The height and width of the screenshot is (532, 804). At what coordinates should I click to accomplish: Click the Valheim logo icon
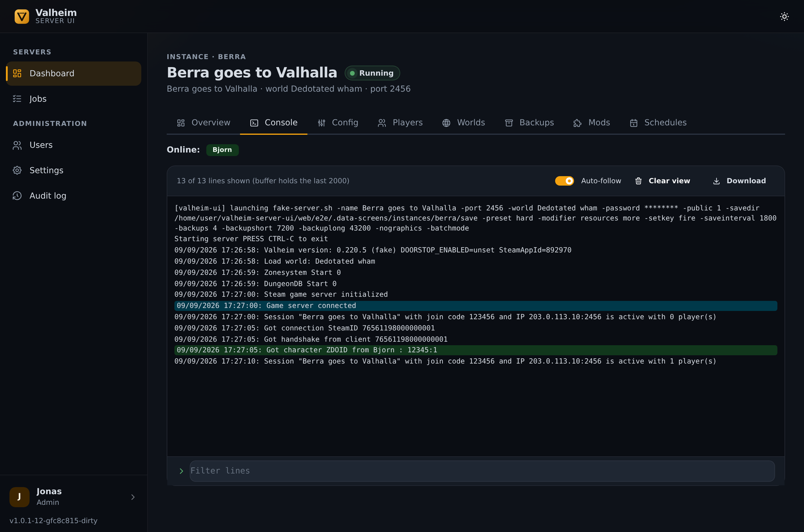tap(22, 17)
